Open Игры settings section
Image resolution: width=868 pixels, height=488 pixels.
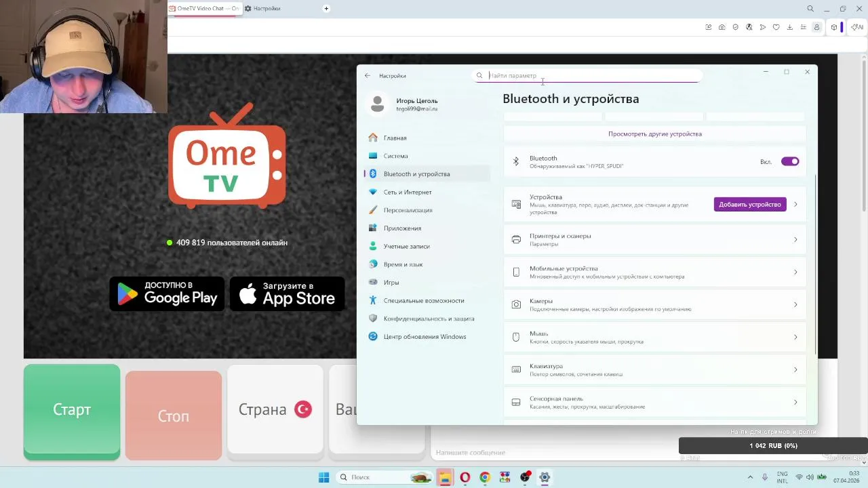[427, 283]
